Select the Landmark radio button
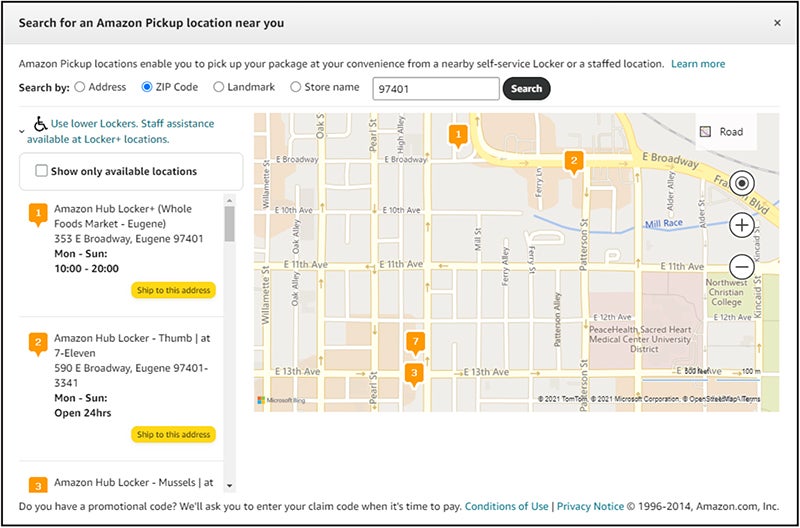800x528 pixels. [218, 87]
